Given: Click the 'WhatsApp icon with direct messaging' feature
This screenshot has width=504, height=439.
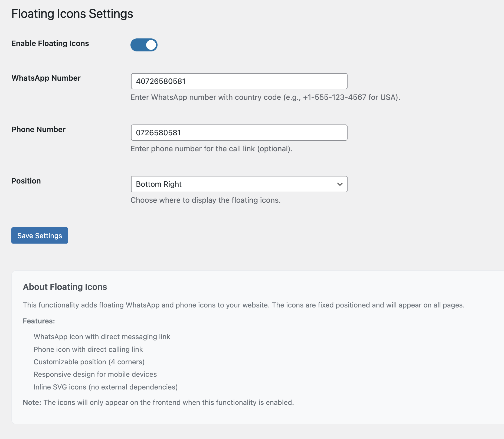Looking at the screenshot, I should 102,336.
